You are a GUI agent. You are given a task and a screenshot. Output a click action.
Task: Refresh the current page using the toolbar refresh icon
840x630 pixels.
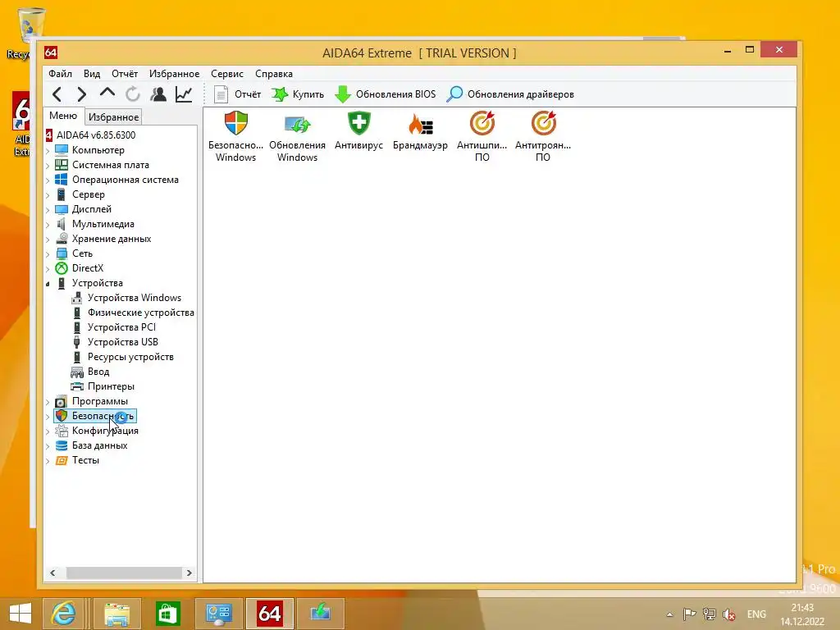click(x=133, y=95)
